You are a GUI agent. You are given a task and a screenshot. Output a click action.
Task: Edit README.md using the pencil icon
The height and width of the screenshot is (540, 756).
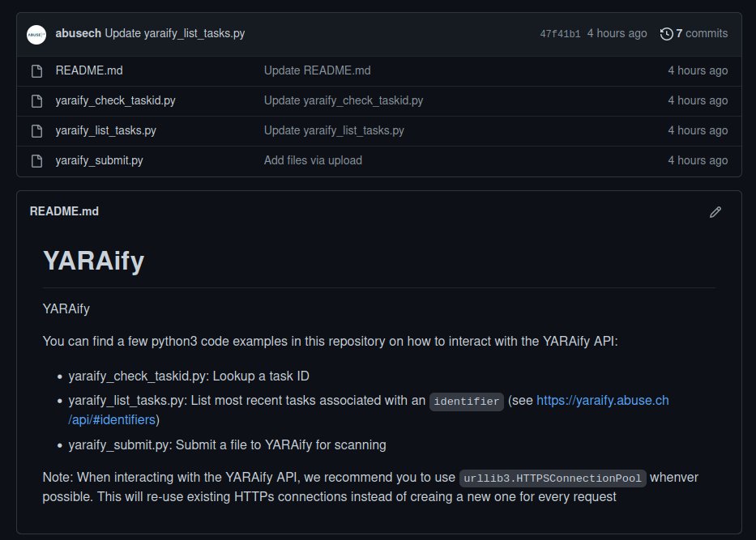(x=715, y=211)
